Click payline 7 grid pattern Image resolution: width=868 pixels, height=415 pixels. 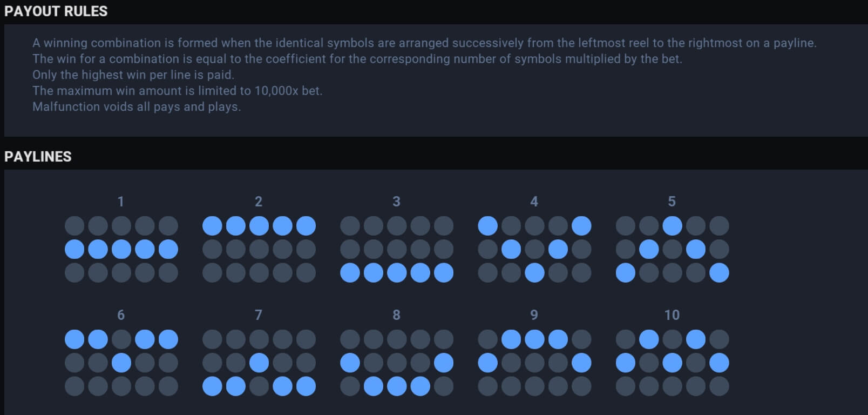259,363
